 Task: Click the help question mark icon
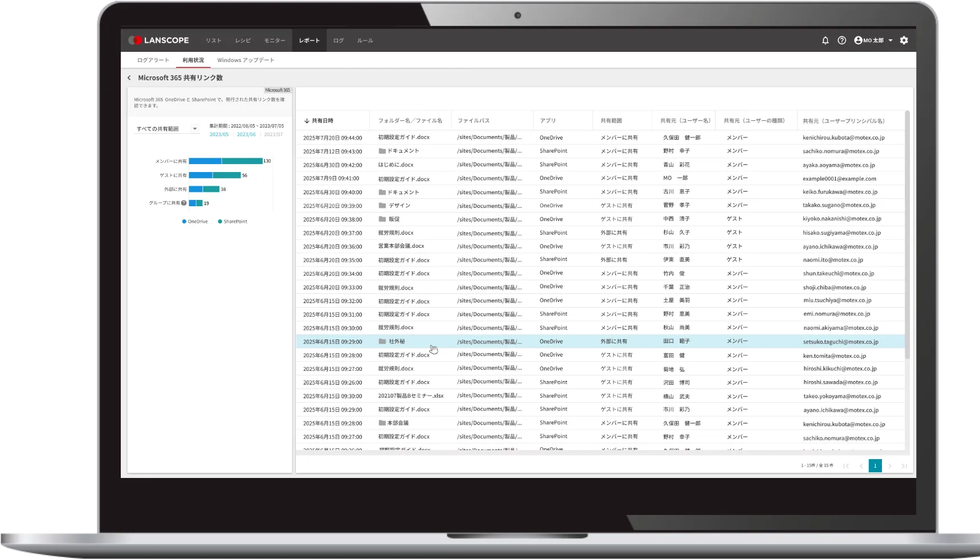[x=842, y=40]
